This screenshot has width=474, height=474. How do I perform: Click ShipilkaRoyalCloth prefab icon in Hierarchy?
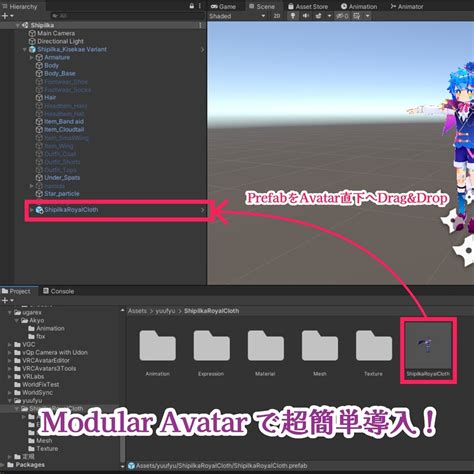pyautogui.click(x=40, y=210)
